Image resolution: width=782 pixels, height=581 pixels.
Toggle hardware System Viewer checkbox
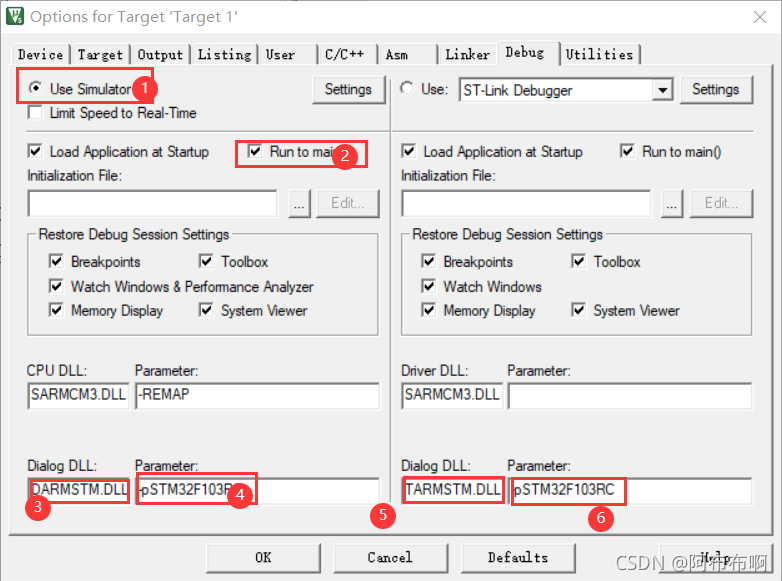pyautogui.click(x=579, y=310)
